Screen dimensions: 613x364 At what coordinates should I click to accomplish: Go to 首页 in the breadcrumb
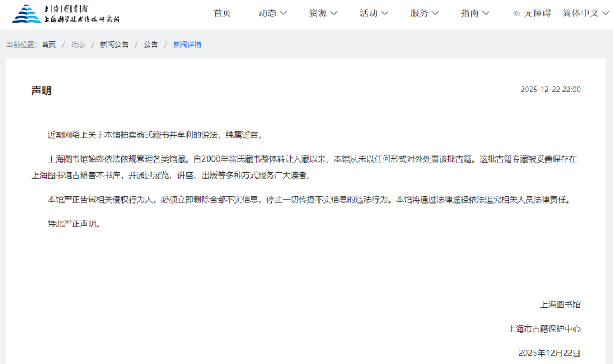tap(48, 45)
